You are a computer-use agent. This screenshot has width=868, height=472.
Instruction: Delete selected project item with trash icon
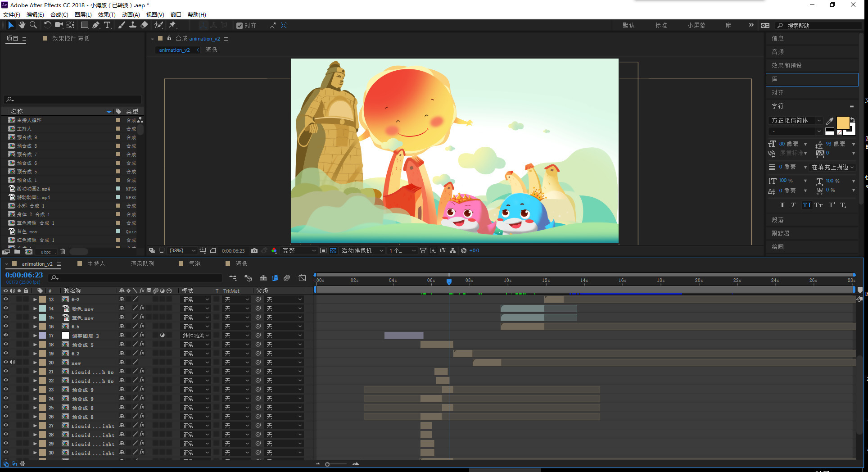[x=63, y=252]
